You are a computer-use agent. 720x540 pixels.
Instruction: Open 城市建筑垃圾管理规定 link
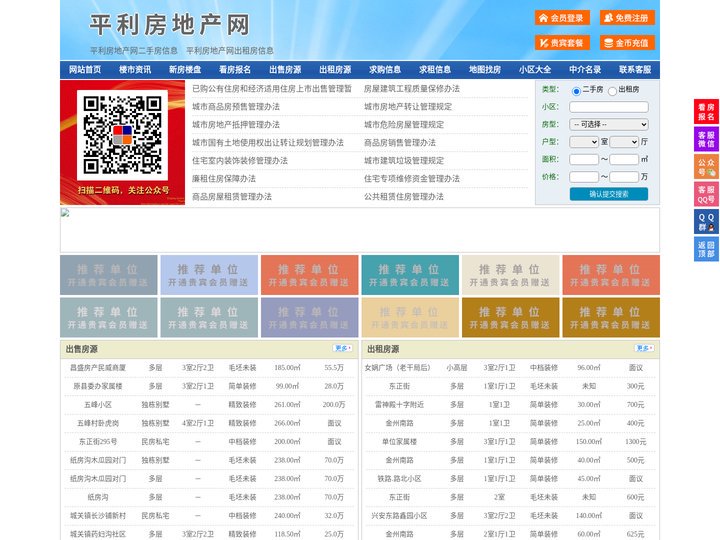404,161
